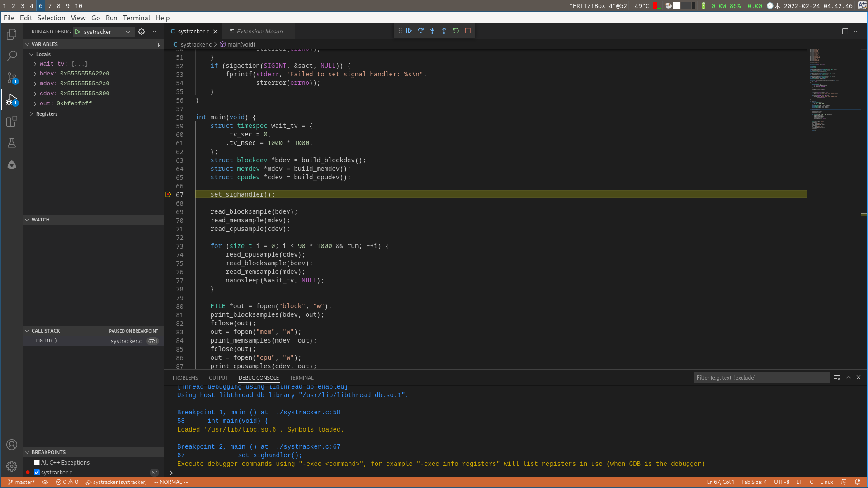Open the Source Control view icon
This screenshot has width=868, height=488.
12,78
